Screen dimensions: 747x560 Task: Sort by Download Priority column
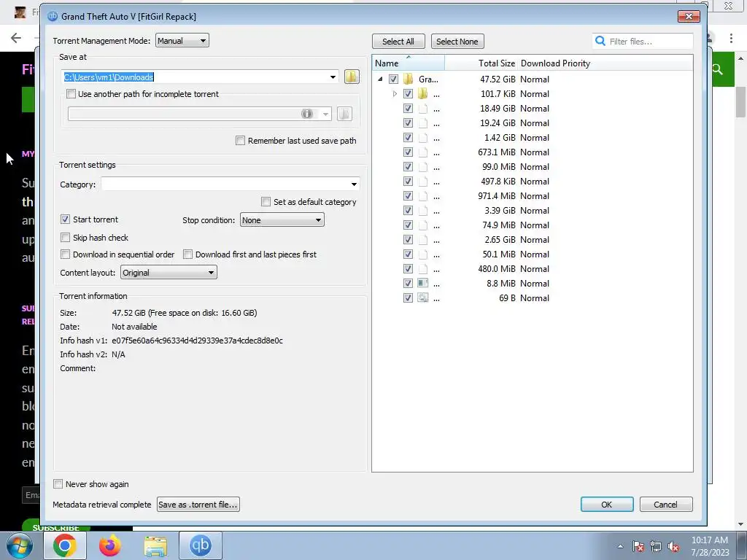(555, 63)
